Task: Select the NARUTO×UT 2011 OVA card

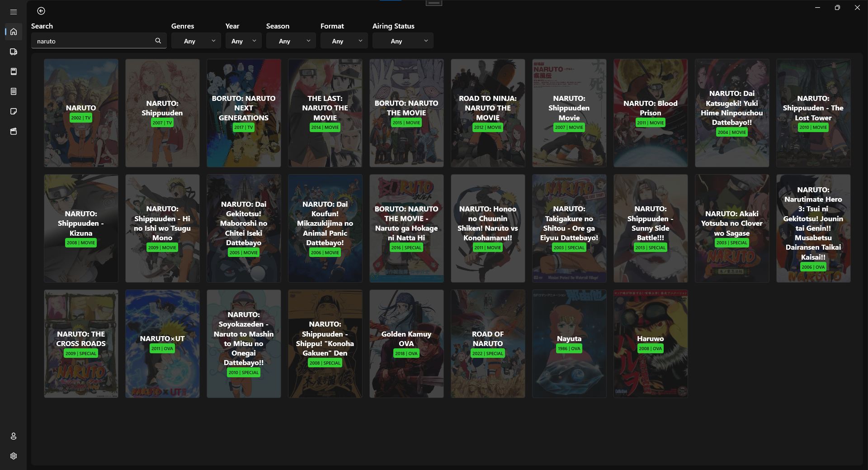Action: 162,344
